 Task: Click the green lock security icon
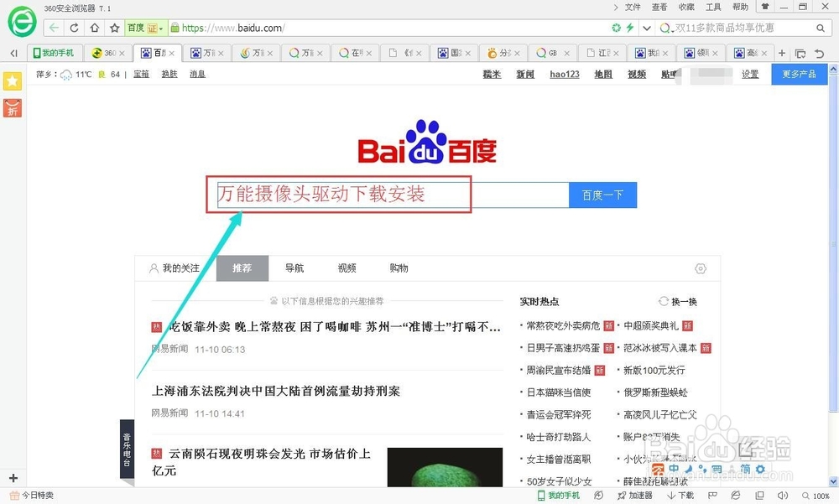click(x=175, y=28)
